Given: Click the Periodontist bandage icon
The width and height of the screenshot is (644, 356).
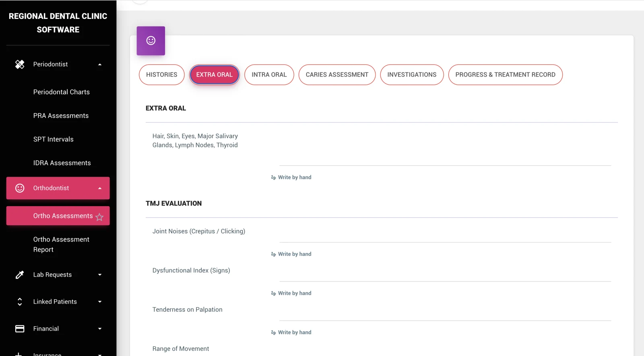Looking at the screenshot, I should click(x=20, y=64).
